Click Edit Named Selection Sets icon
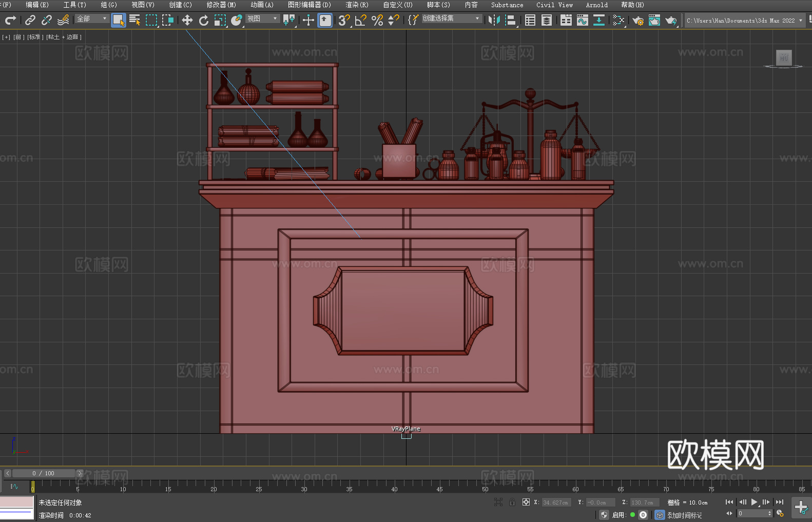 [413, 20]
